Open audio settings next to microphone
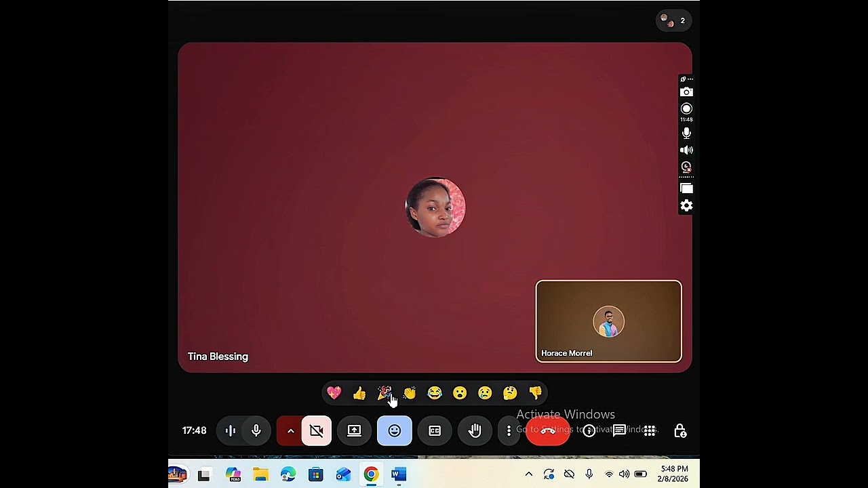This screenshot has width=868, height=488. (x=230, y=430)
